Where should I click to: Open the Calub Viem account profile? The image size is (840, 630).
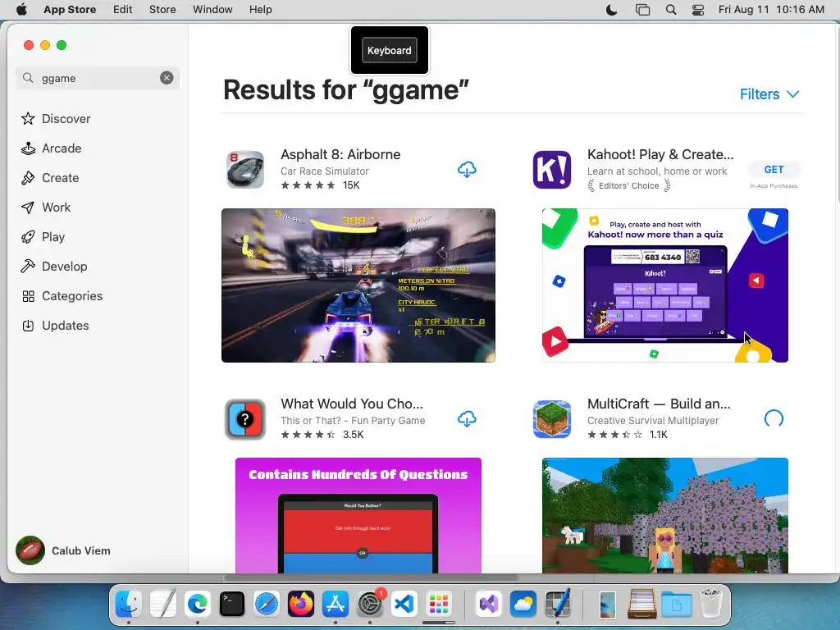pyautogui.click(x=63, y=550)
